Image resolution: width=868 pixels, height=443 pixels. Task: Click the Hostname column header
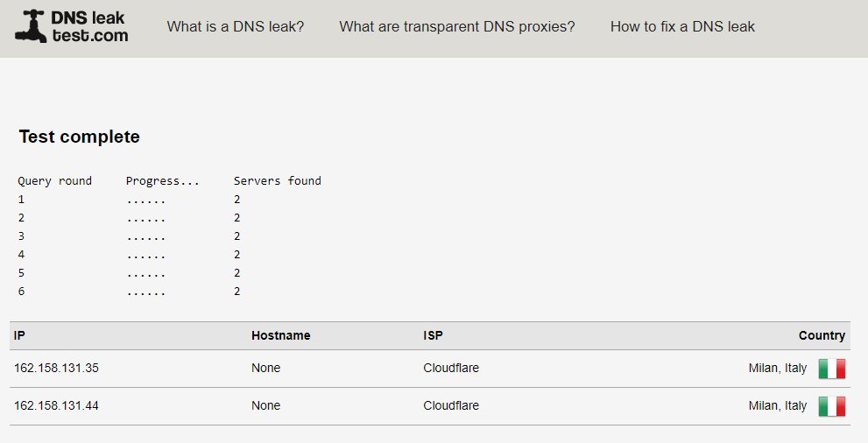click(280, 335)
